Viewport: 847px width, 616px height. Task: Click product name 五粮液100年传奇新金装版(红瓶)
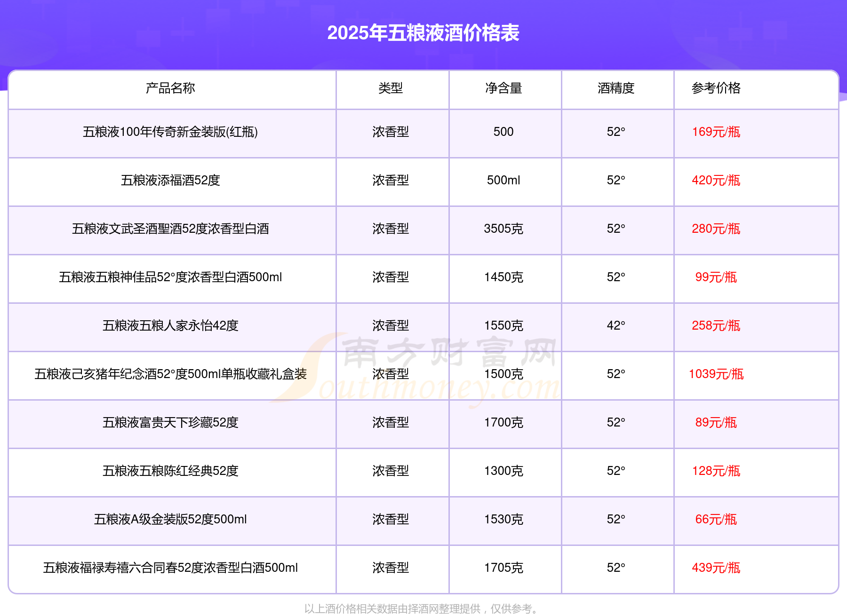(170, 132)
